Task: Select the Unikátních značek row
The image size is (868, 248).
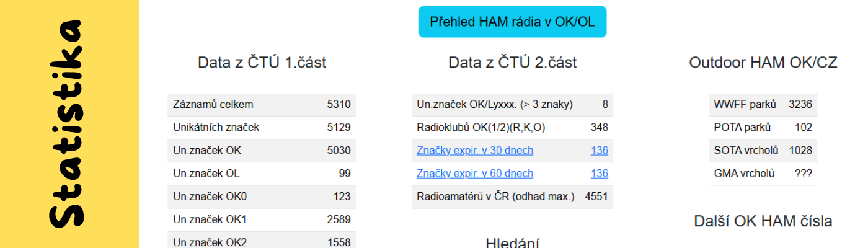Action: [x=262, y=128]
